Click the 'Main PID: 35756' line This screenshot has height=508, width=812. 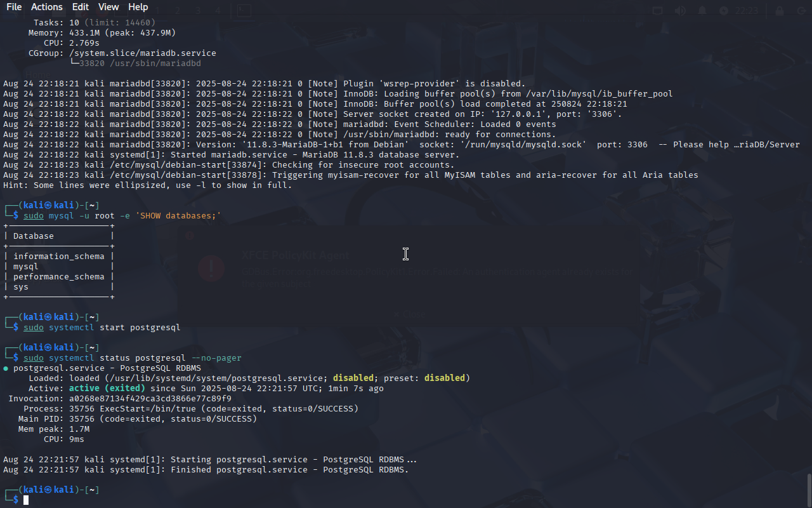point(138,419)
